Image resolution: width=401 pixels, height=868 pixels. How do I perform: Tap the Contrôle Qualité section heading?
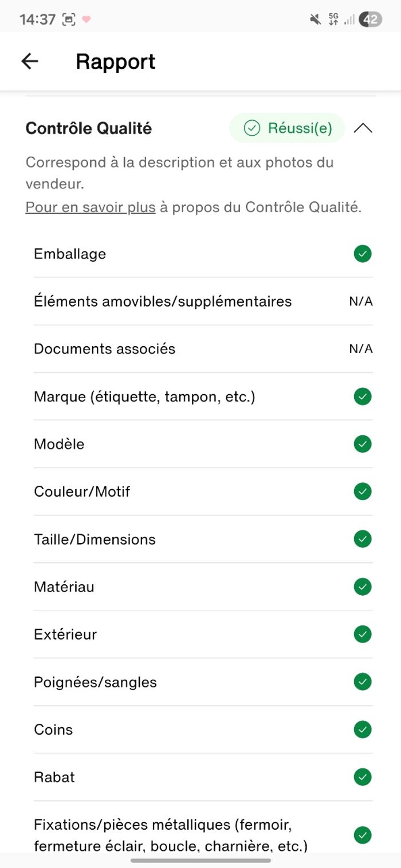89,128
